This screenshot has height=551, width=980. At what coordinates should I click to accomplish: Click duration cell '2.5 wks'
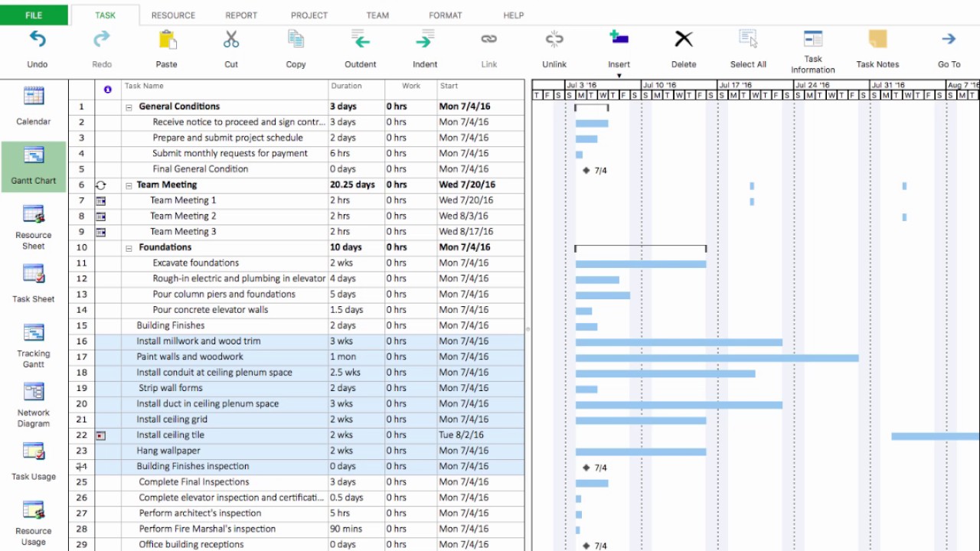coord(356,373)
